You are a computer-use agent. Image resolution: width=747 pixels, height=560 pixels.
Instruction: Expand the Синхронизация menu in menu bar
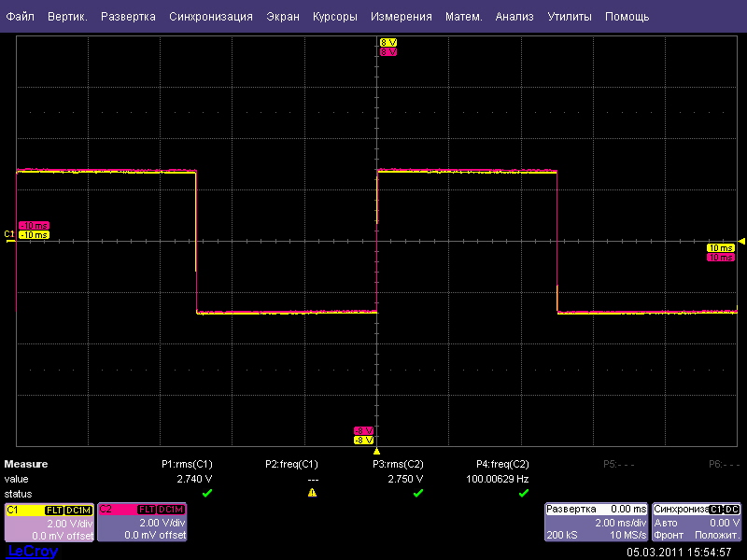click(211, 17)
